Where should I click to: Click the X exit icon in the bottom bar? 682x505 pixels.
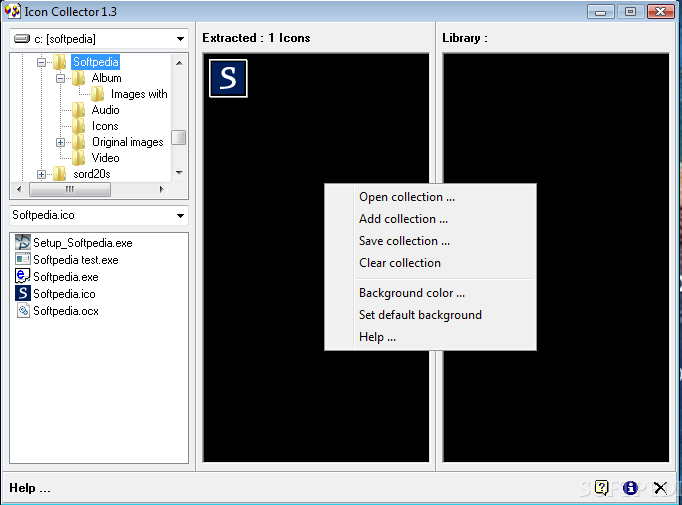pyautogui.click(x=660, y=488)
